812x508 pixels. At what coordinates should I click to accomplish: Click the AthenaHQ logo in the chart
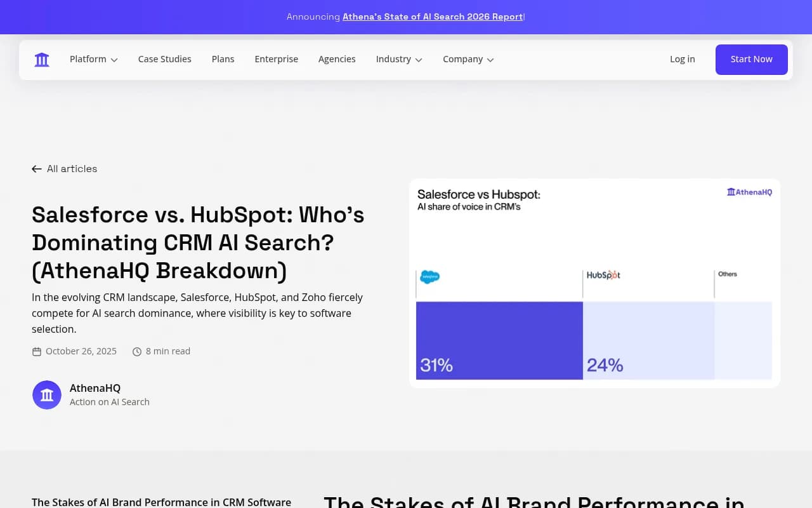(749, 192)
